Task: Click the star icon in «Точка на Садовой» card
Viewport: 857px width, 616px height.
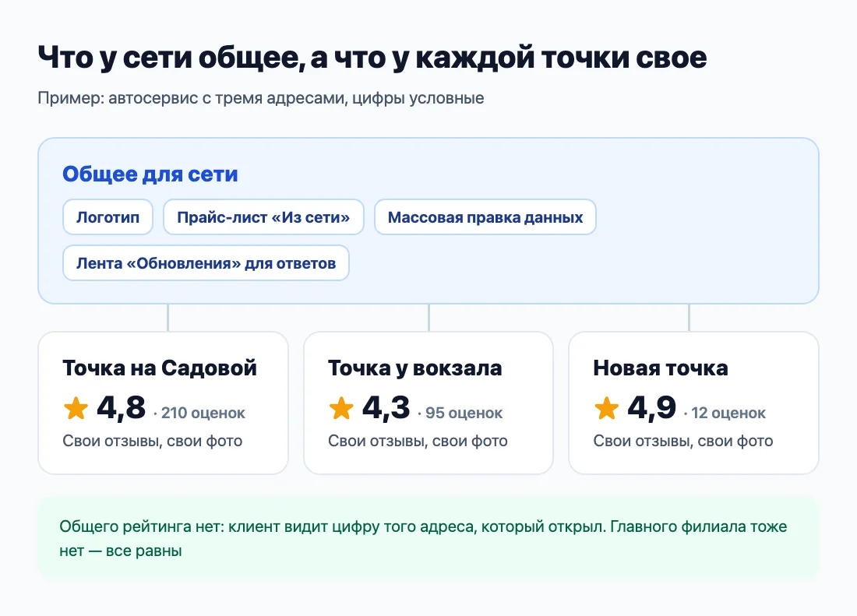Action: coord(76,409)
